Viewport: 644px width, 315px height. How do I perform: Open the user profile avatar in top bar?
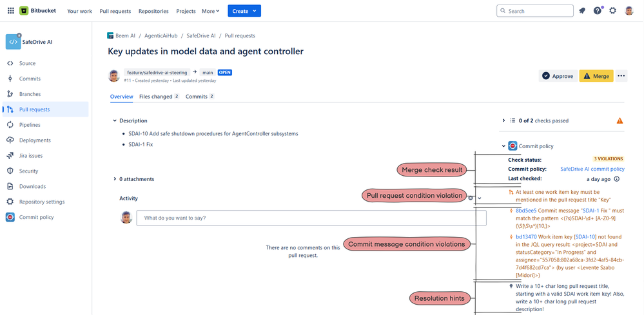pyautogui.click(x=629, y=11)
